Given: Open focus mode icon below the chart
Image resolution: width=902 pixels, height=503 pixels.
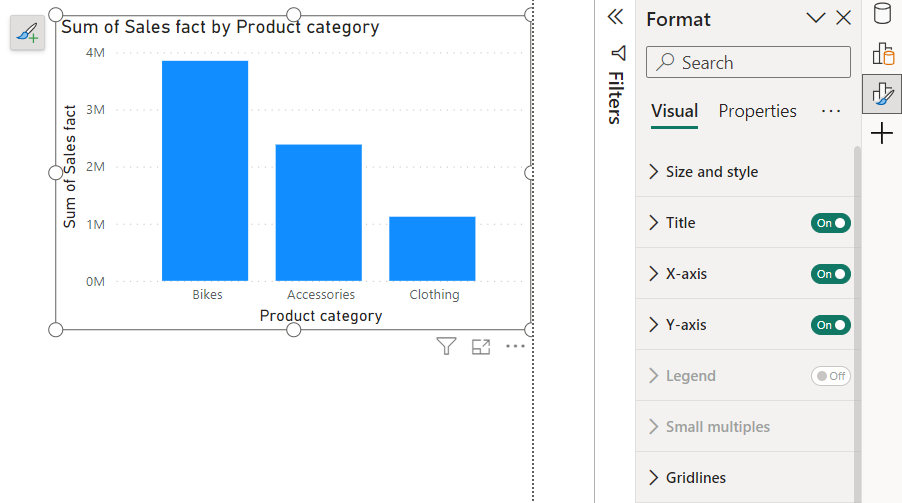Looking at the screenshot, I should (481, 347).
